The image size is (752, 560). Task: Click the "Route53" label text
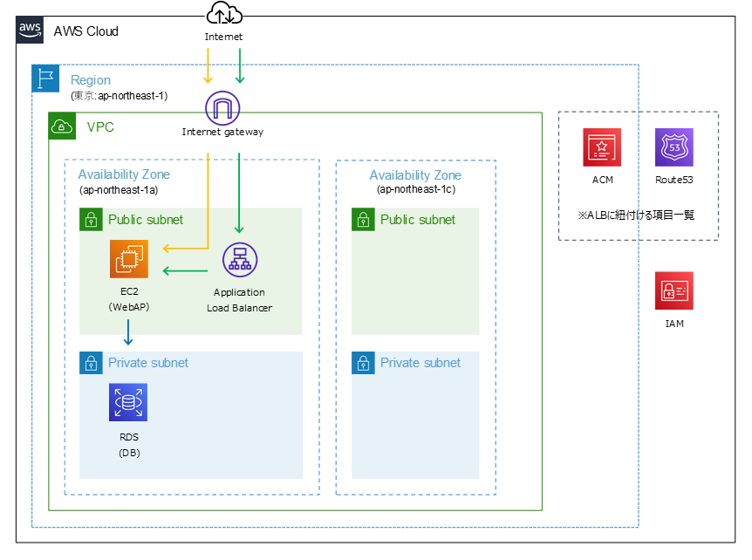pyautogui.click(x=674, y=180)
